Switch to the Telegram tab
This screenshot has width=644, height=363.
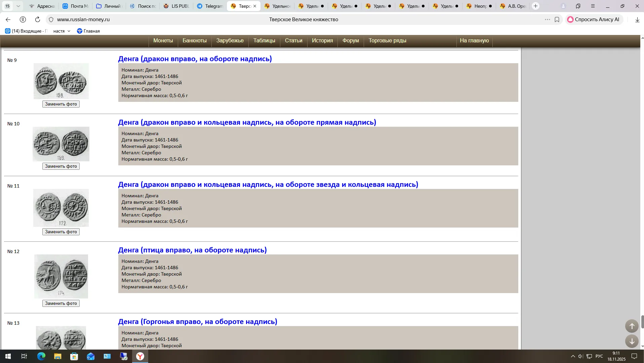[x=210, y=6]
